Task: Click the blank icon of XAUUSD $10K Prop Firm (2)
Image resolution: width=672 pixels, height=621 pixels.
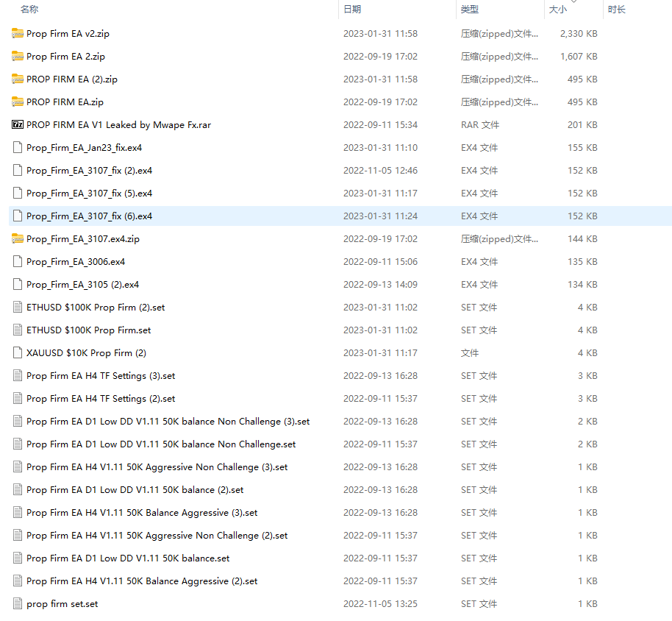Action: coord(18,352)
